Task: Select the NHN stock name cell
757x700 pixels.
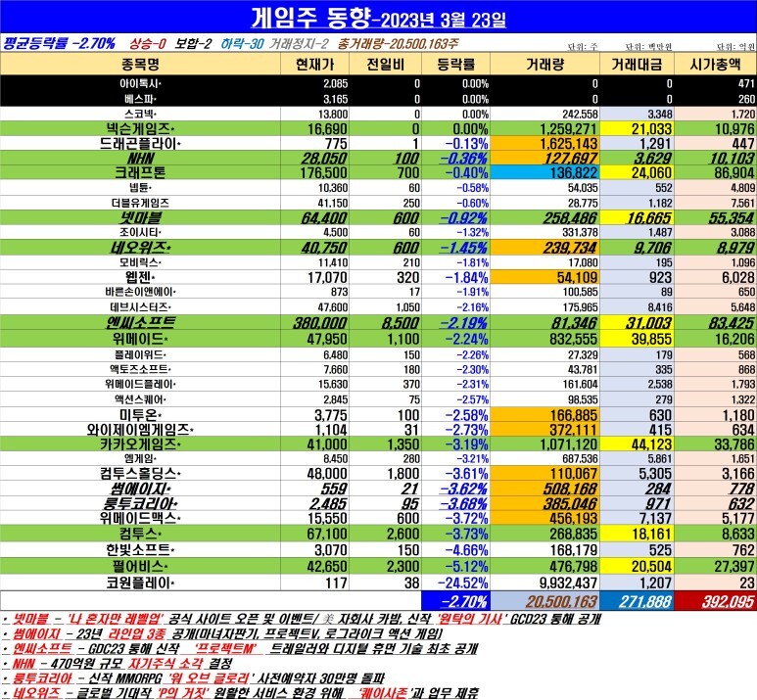Action: click(x=140, y=158)
